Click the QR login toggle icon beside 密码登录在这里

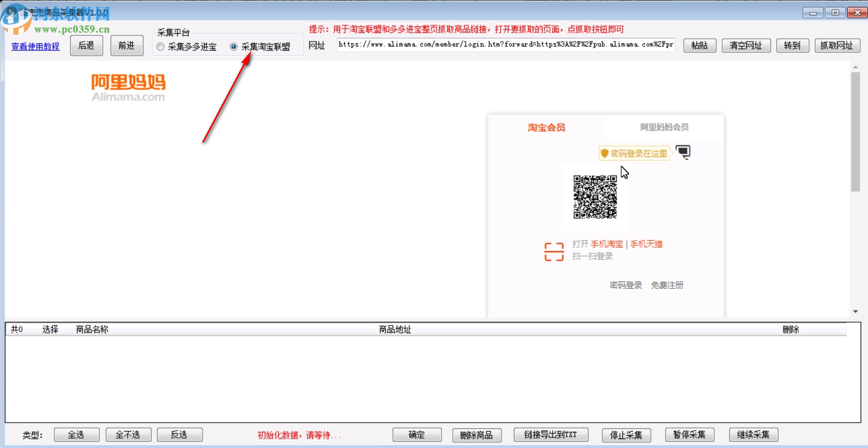(x=683, y=152)
